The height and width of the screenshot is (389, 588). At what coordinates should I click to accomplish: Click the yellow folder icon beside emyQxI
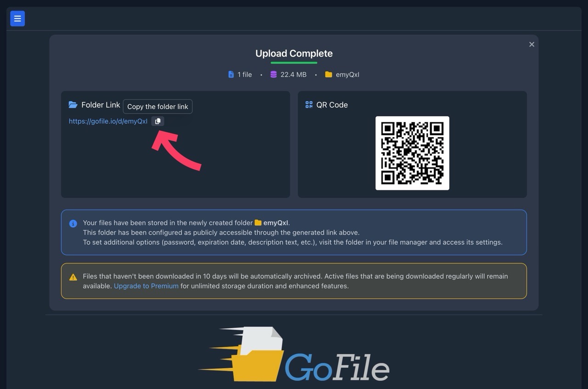[x=329, y=74]
